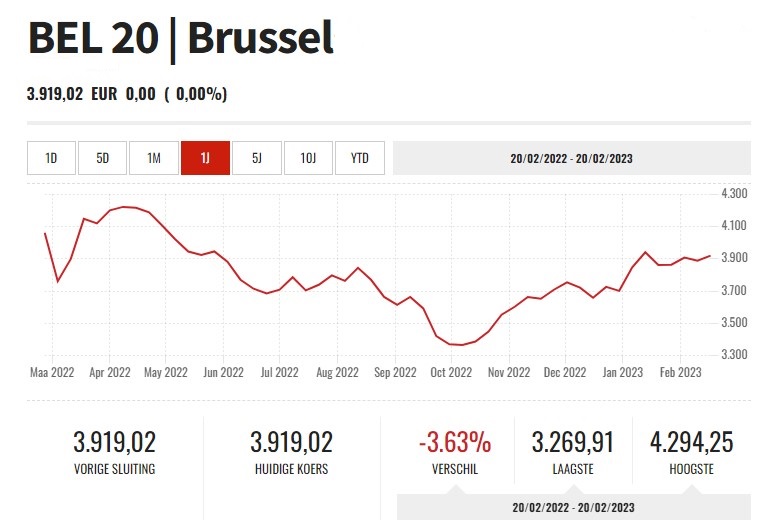The image size is (769, 532).
Task: Choose the YTD range button
Action: tap(360, 158)
